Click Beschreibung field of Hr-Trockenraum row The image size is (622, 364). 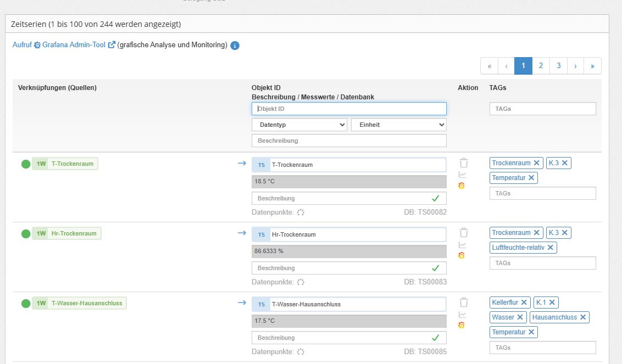(349, 268)
